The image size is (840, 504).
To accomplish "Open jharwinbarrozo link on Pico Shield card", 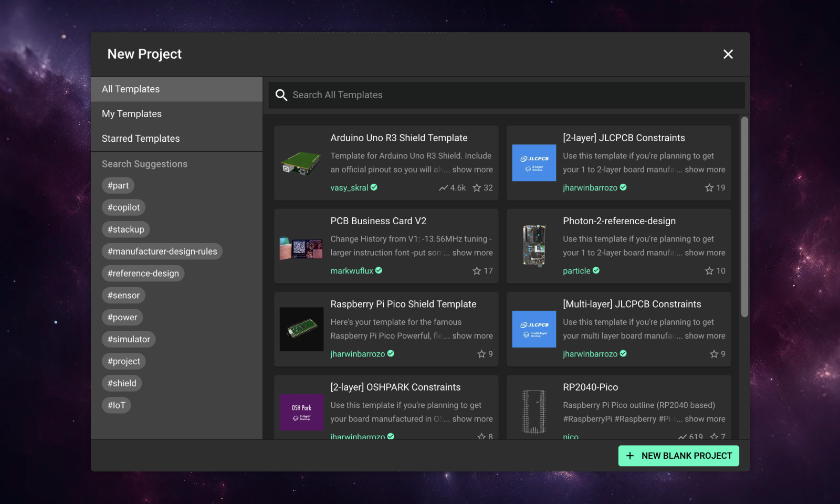I will pos(358,354).
